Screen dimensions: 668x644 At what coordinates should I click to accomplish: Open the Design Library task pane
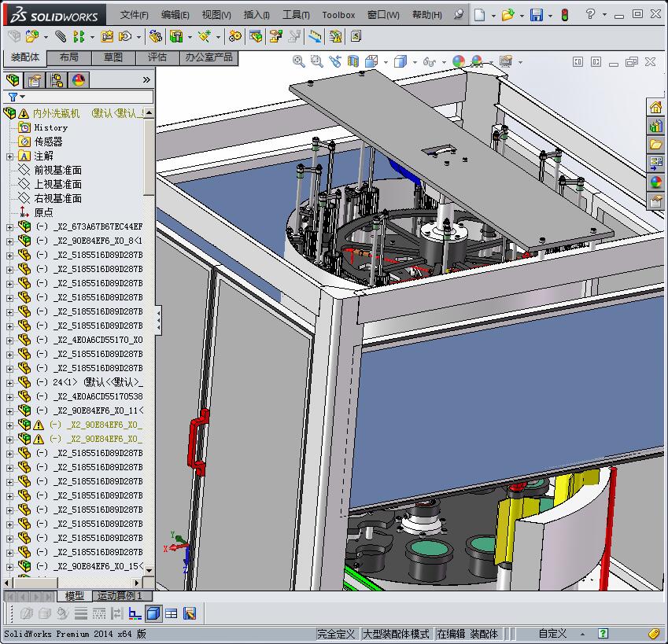655,126
